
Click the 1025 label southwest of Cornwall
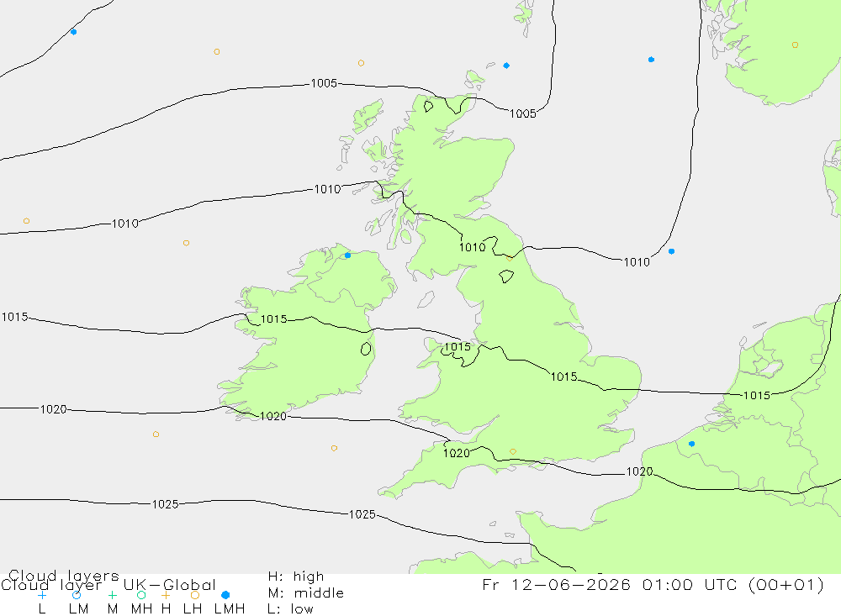tap(362, 514)
